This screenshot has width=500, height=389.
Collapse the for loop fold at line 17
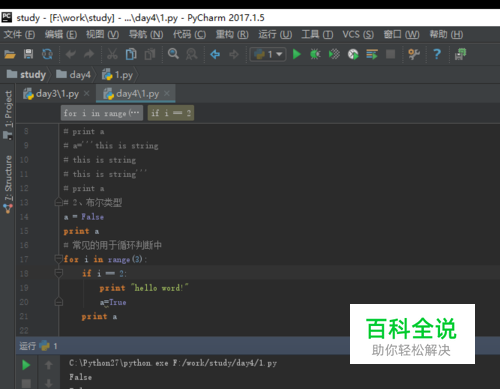59,259
